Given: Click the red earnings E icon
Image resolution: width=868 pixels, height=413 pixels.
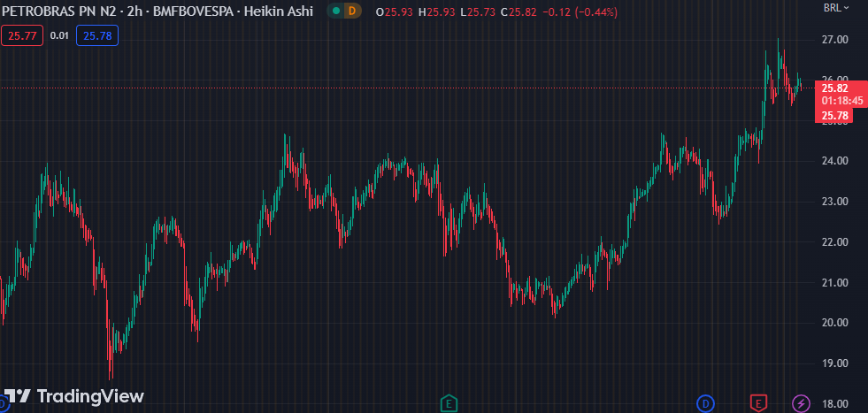Looking at the screenshot, I should click(757, 403).
